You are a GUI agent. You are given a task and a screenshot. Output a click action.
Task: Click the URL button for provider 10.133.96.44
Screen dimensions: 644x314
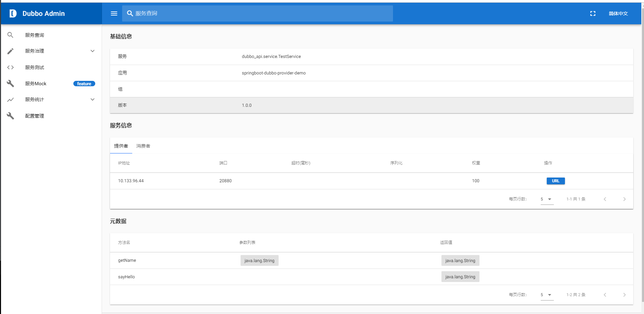556,181
